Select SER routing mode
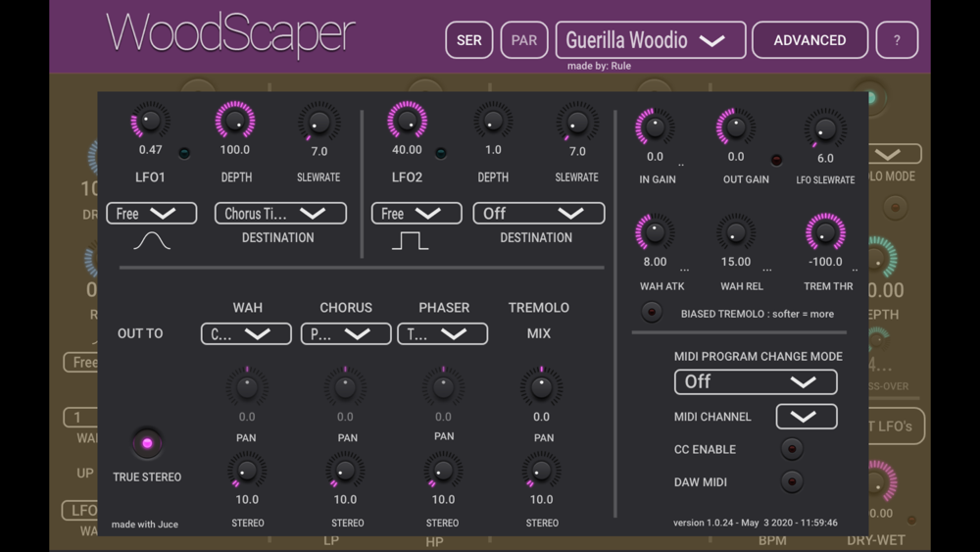 pyautogui.click(x=468, y=41)
